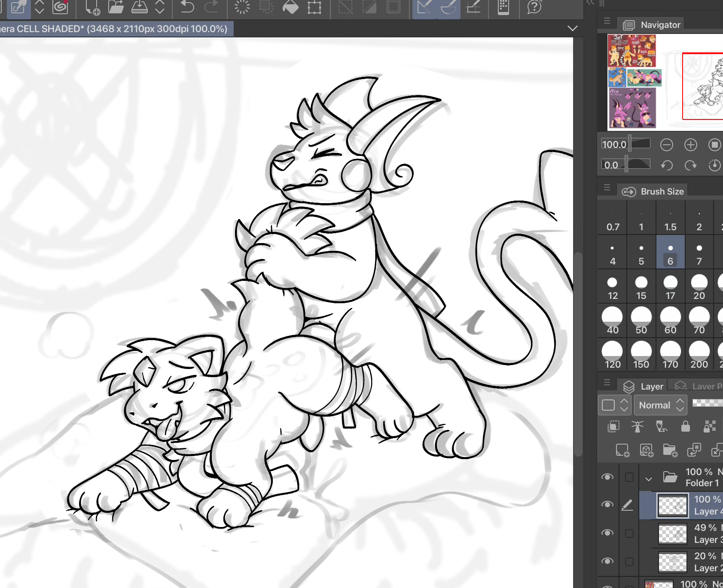The image size is (723, 588).
Task: Click chevrons right of the Save icon
Action: pos(160,7)
